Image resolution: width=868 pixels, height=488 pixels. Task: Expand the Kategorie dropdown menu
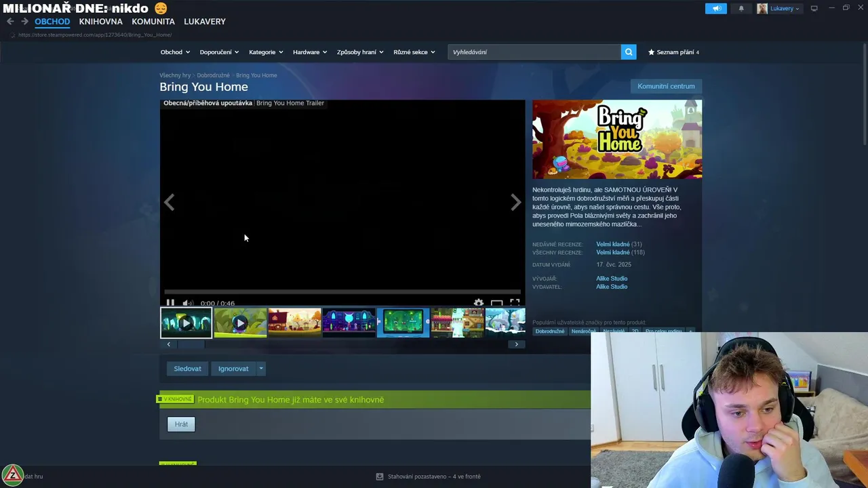(266, 52)
